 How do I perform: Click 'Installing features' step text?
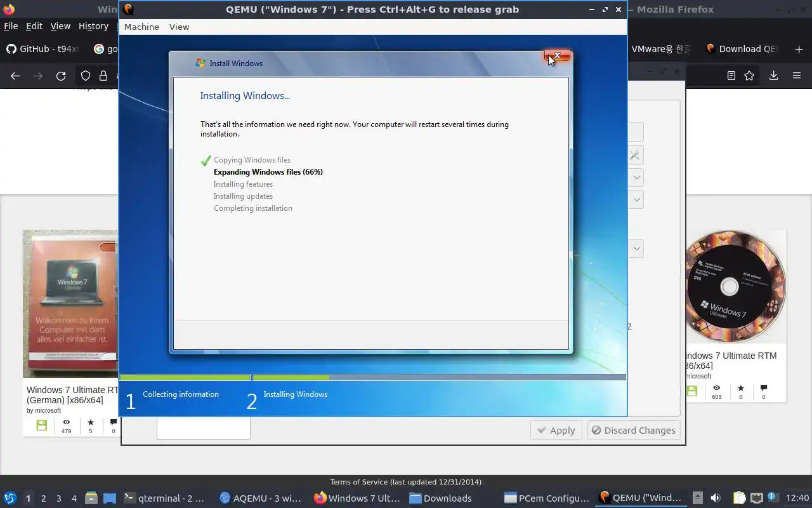point(243,184)
